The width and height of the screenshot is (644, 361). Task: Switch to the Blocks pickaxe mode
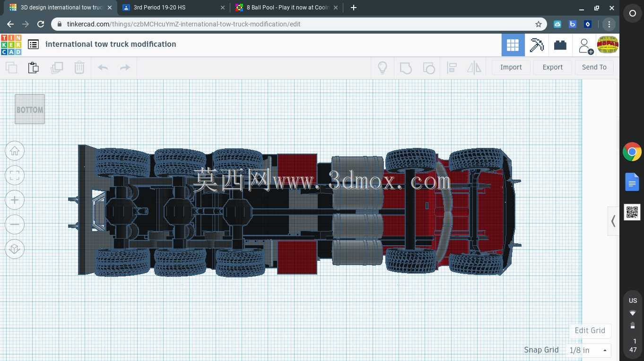(x=537, y=45)
